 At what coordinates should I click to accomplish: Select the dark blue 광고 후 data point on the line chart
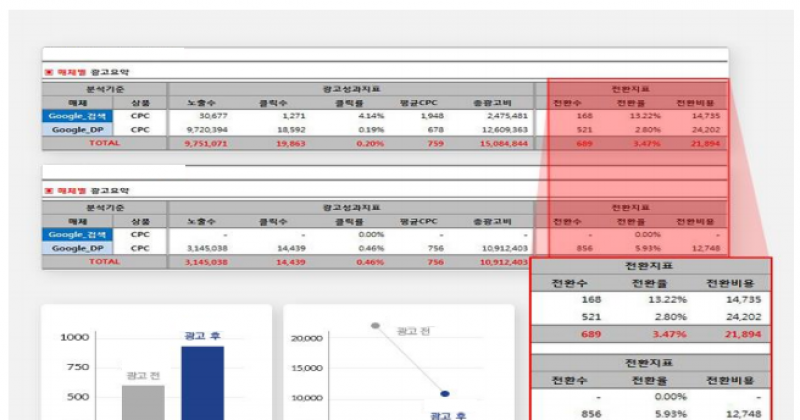[445, 393]
